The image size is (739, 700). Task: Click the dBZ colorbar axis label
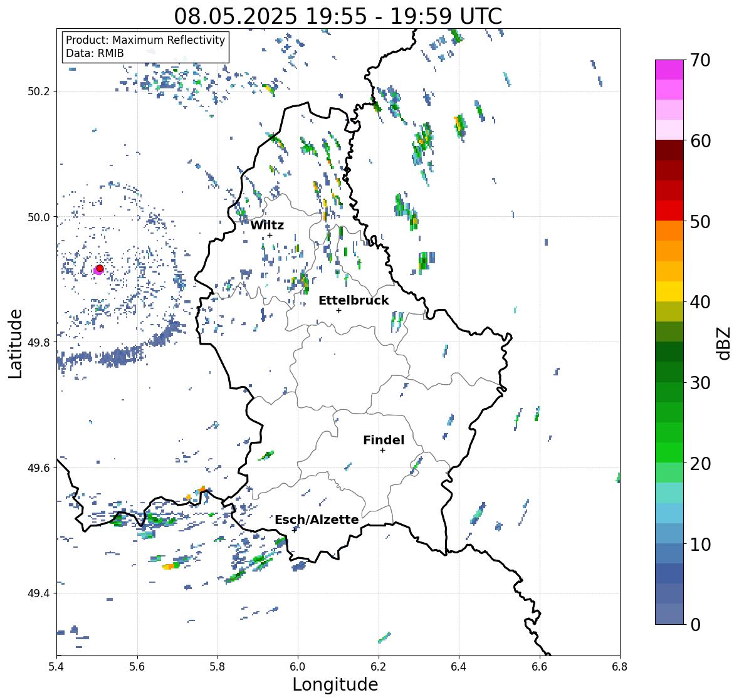point(725,343)
